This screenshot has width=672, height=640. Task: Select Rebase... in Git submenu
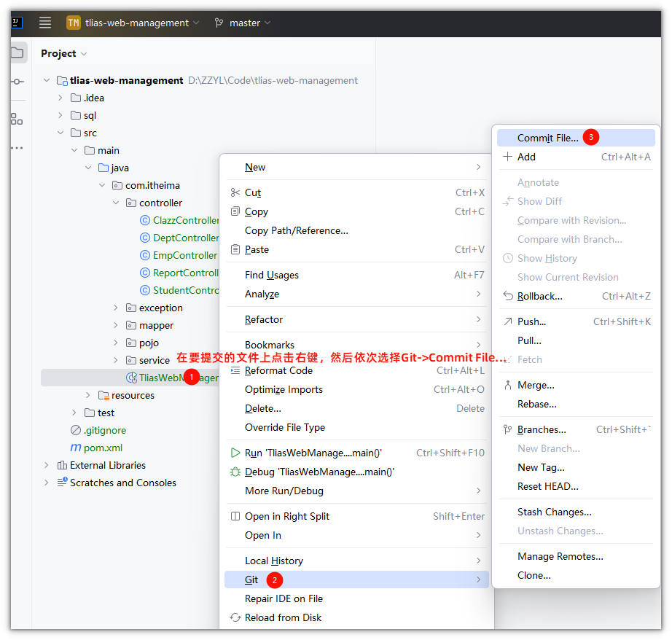(576, 404)
